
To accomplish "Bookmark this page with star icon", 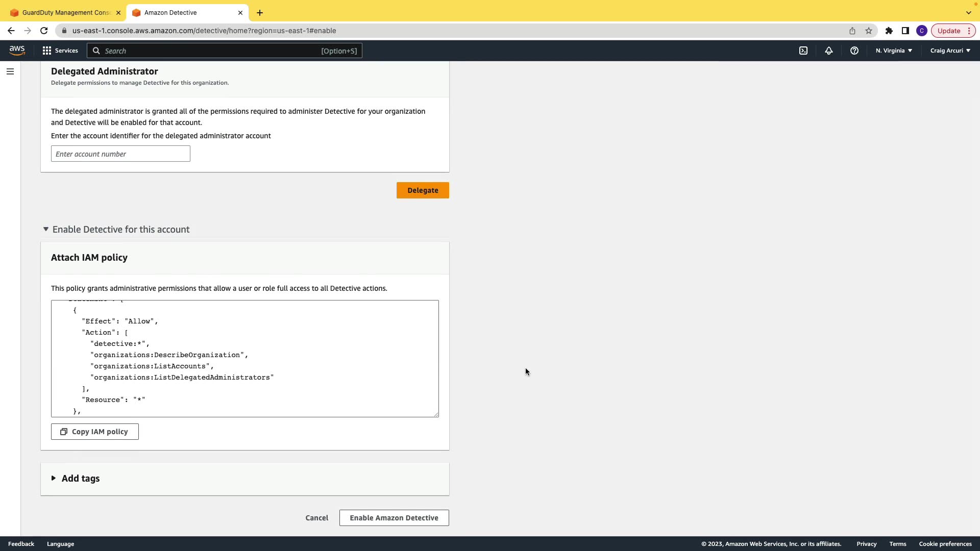I will point(869,31).
